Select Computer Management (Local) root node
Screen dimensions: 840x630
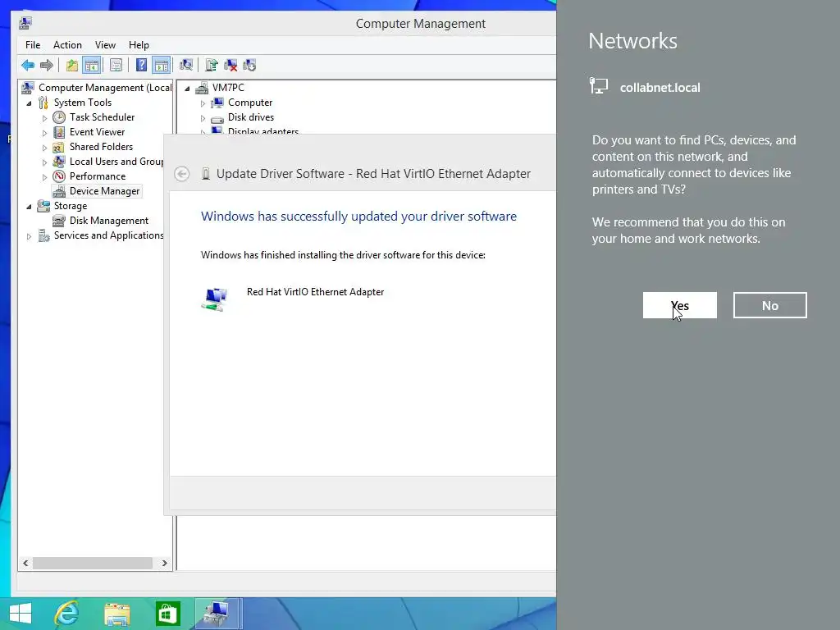(x=105, y=87)
